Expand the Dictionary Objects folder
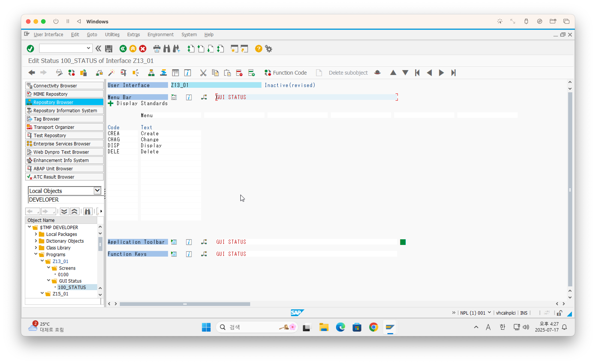The height and width of the screenshot is (364, 596). coord(36,241)
